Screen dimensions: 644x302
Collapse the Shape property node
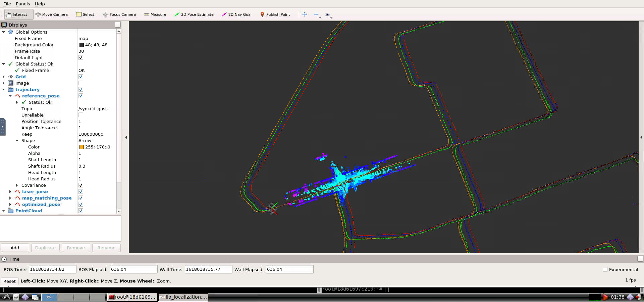point(17,140)
